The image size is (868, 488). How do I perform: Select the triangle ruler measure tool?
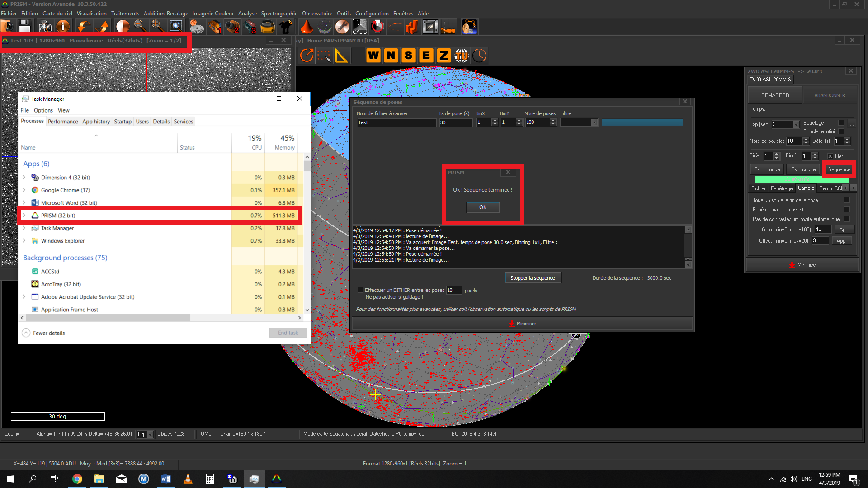pos(341,56)
